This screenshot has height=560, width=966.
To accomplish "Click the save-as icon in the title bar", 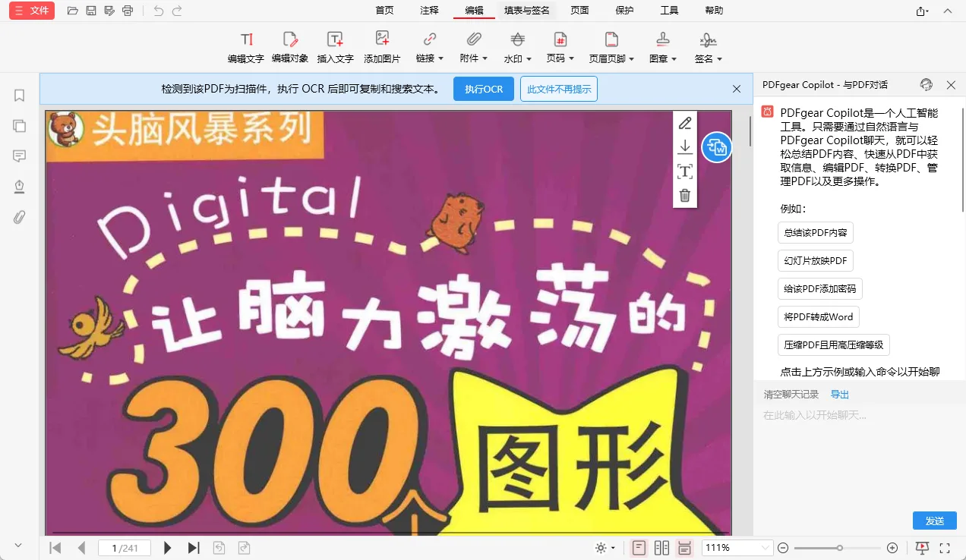I will (x=109, y=11).
